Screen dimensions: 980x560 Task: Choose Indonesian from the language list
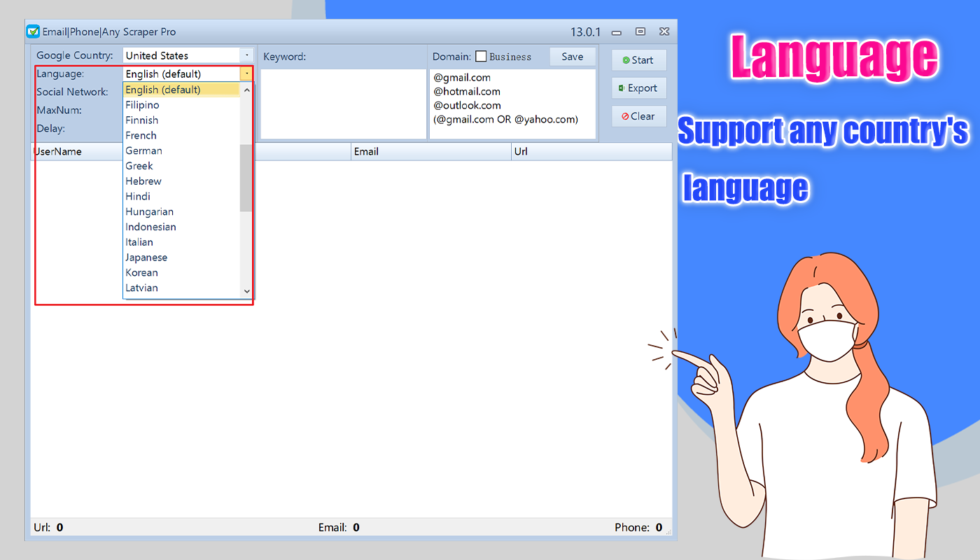181,227
